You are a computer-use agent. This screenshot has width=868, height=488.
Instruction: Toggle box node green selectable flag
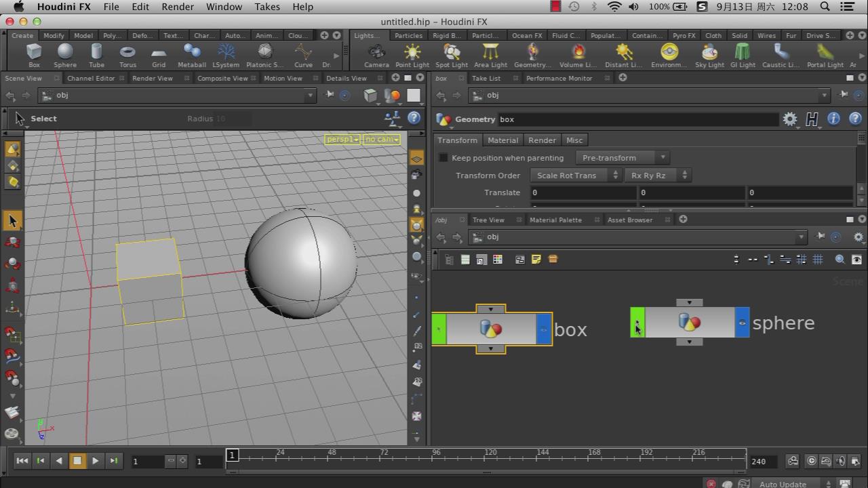[x=439, y=329]
